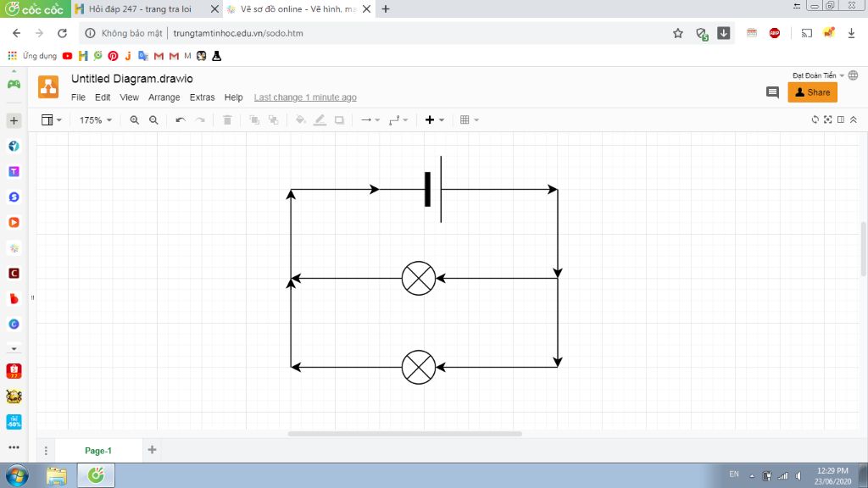Click the undo arrow icon
868x488 pixels.
click(x=181, y=120)
